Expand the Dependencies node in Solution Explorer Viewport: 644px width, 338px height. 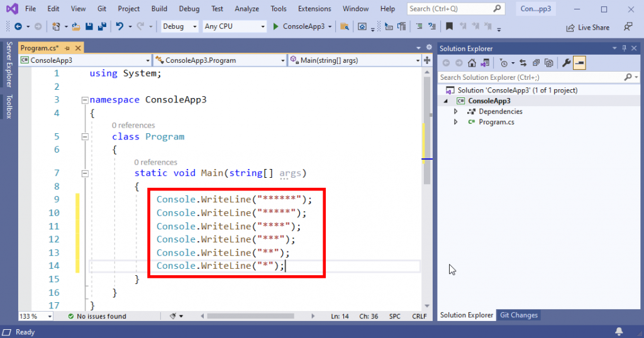(x=457, y=111)
